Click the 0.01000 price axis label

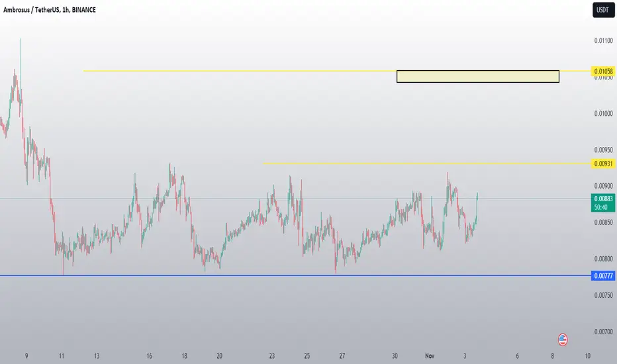point(603,113)
